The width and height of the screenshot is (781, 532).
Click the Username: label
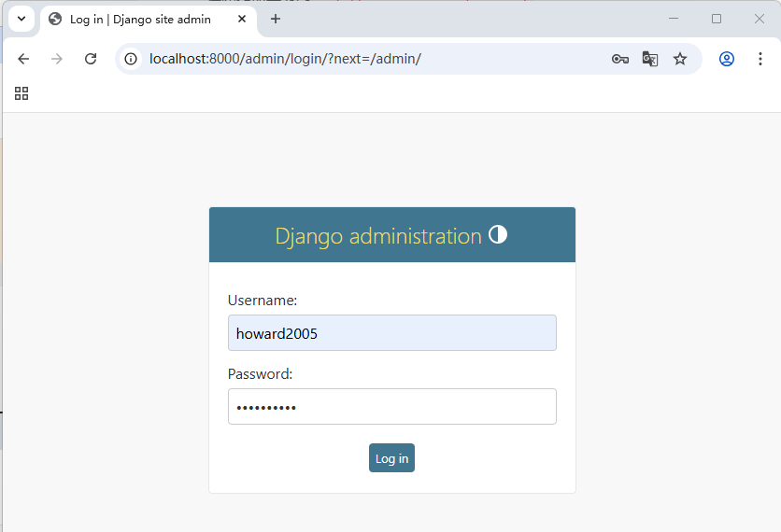[x=263, y=301]
